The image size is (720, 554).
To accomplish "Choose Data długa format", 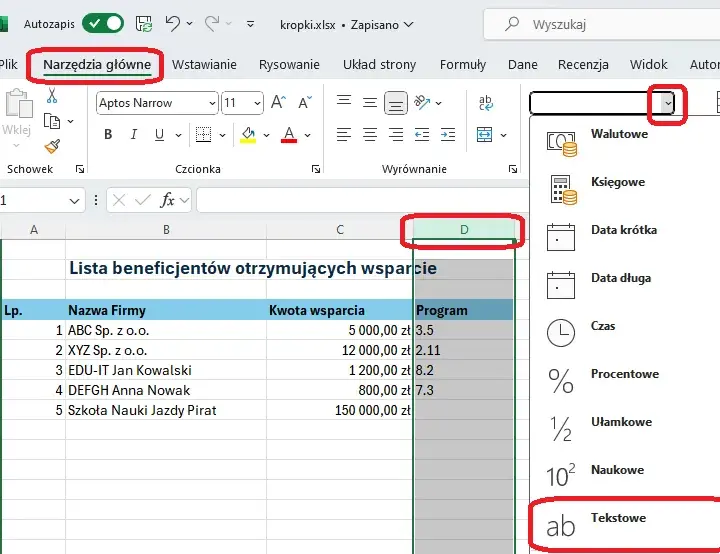I will coord(625,284).
